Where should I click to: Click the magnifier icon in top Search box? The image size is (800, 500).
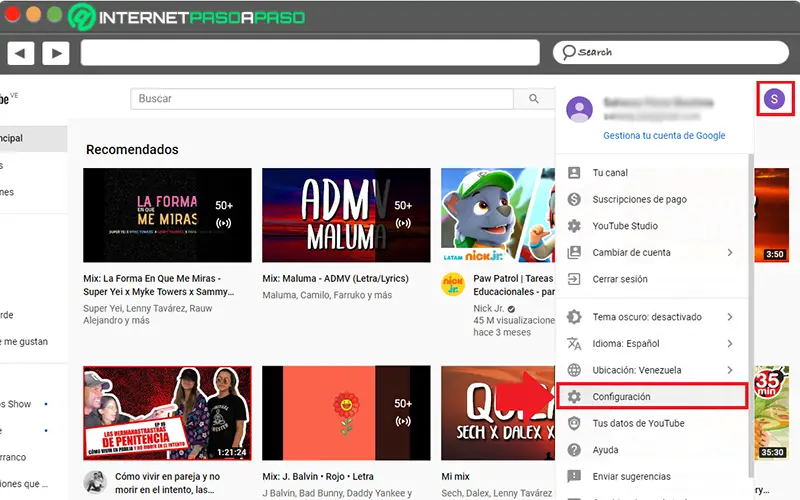(x=568, y=52)
